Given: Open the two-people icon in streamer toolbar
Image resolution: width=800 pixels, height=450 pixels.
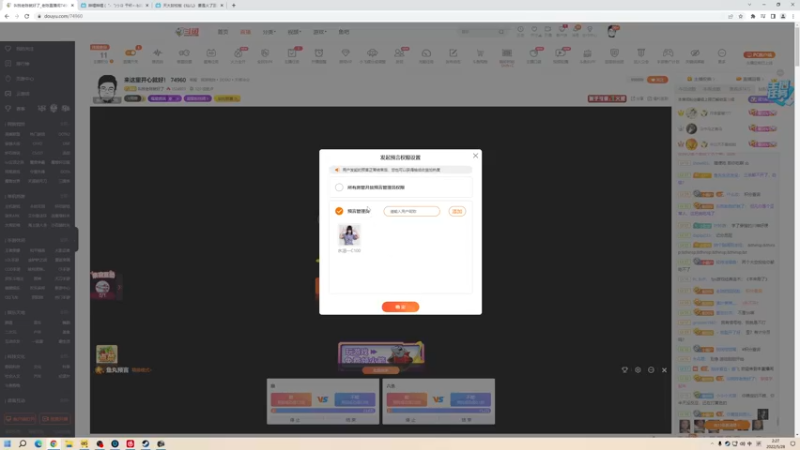Looking at the screenshot, I should coord(399,53).
